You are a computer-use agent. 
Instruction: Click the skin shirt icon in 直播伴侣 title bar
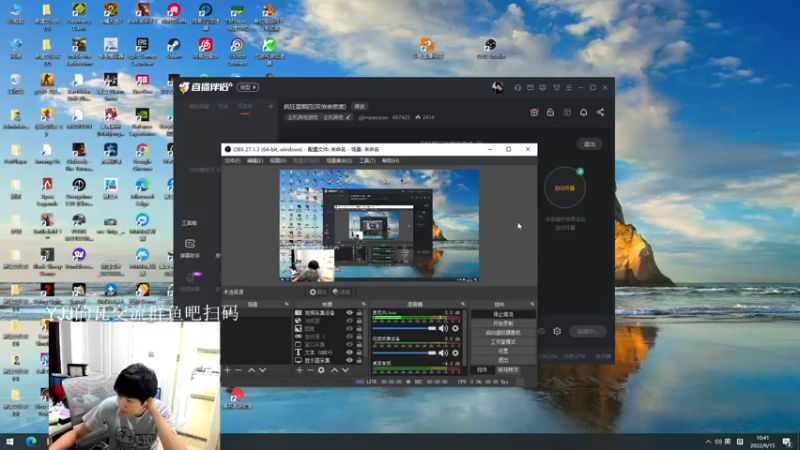[557, 88]
